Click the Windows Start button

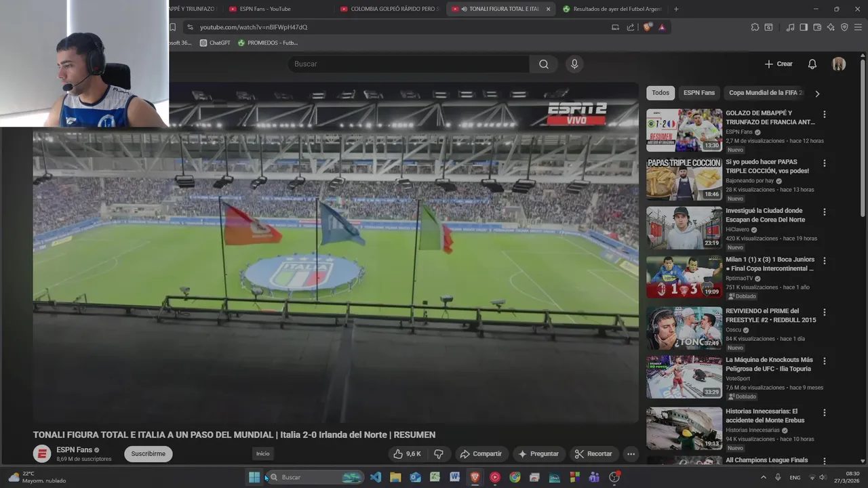(x=254, y=477)
